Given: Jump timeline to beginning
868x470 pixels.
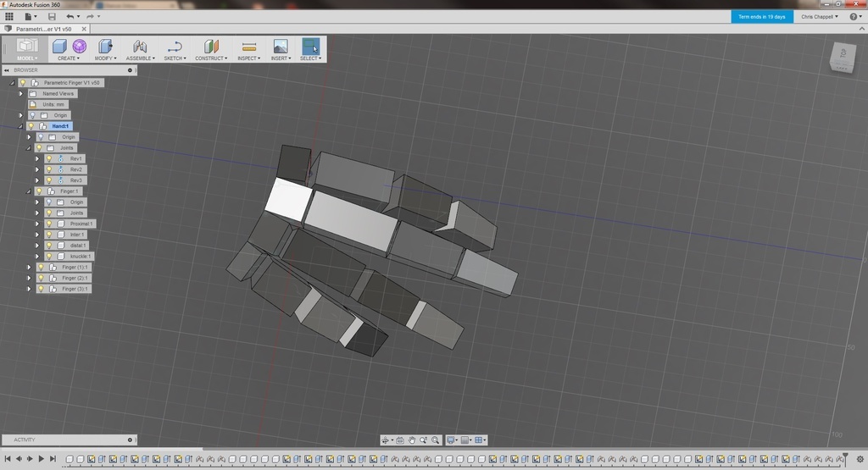Looking at the screenshot, I should point(8,458).
